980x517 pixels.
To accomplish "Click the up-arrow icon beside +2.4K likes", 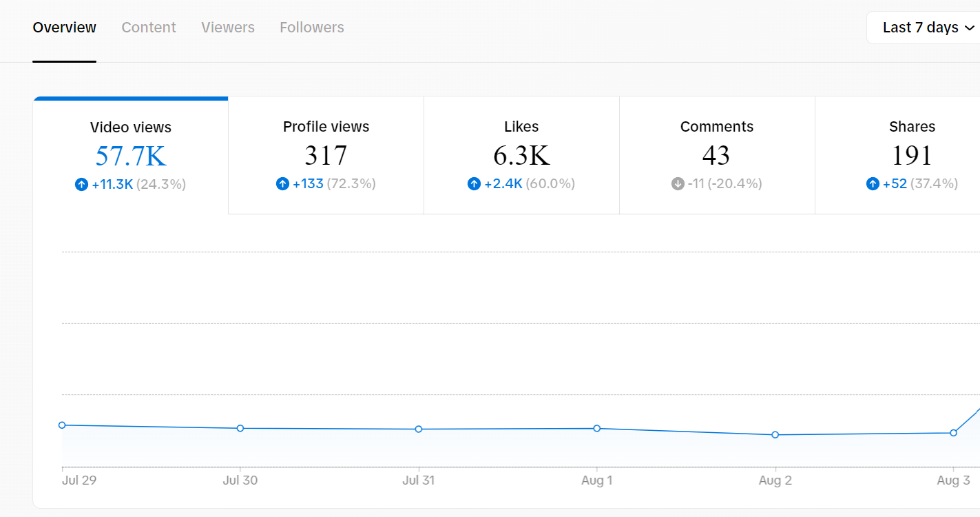I will pos(474,183).
